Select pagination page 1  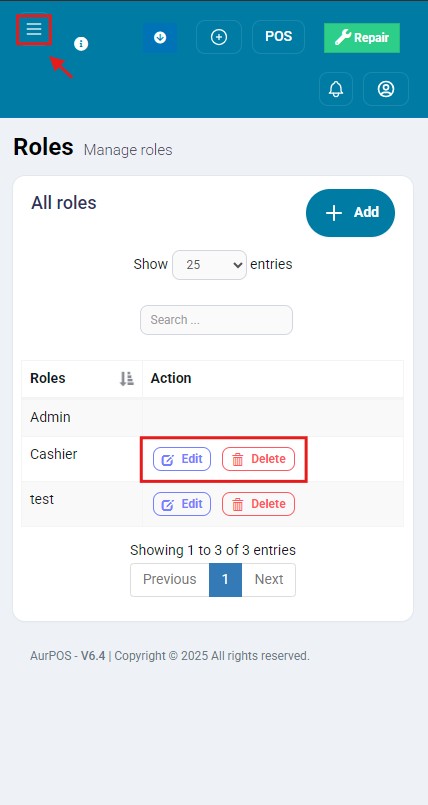tap(225, 580)
